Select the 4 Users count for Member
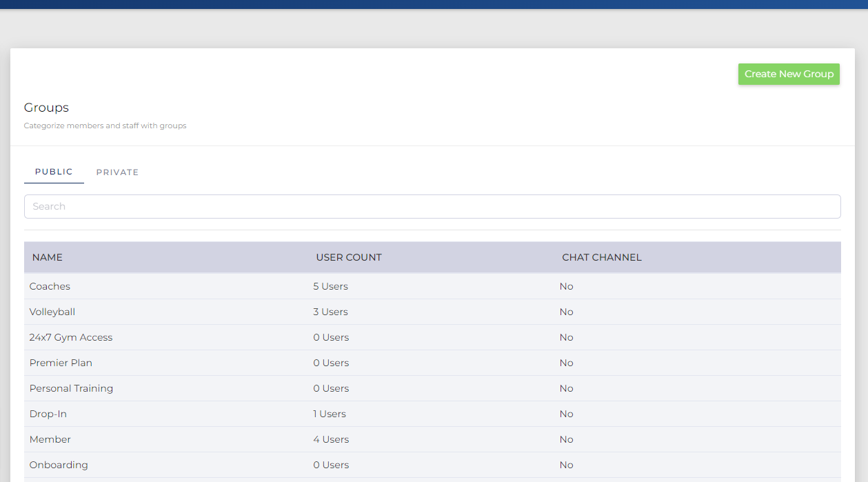The height and width of the screenshot is (482, 868). (x=331, y=439)
